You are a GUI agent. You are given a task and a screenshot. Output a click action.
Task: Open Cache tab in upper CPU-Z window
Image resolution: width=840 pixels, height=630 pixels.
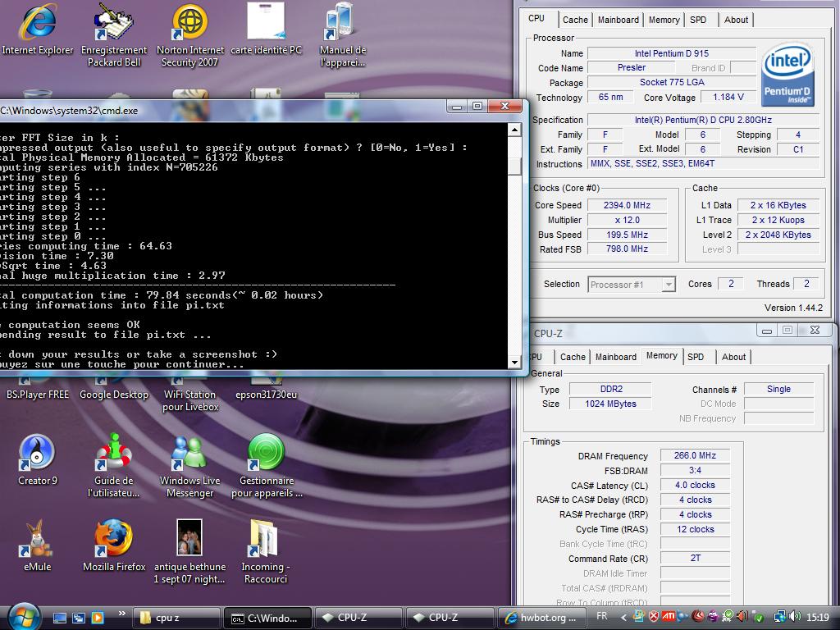pyautogui.click(x=575, y=20)
